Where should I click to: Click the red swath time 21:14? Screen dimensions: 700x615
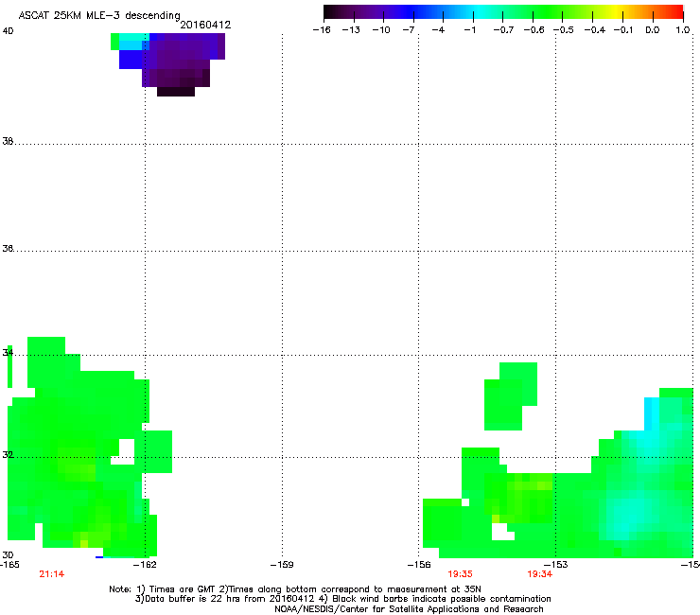coord(52,574)
